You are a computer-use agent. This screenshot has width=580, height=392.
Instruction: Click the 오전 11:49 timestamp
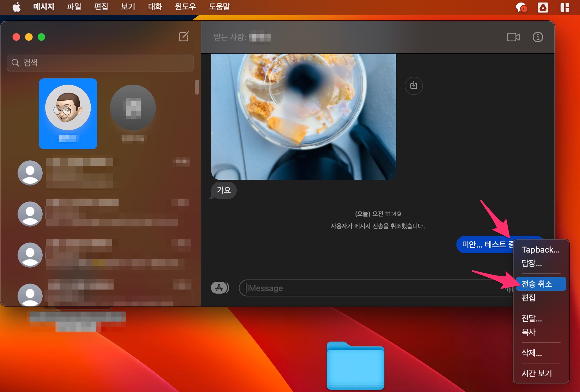point(378,214)
